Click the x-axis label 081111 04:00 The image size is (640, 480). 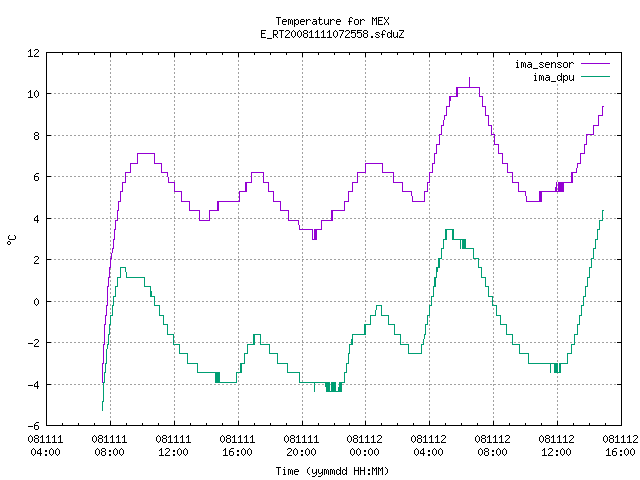(x=45, y=445)
